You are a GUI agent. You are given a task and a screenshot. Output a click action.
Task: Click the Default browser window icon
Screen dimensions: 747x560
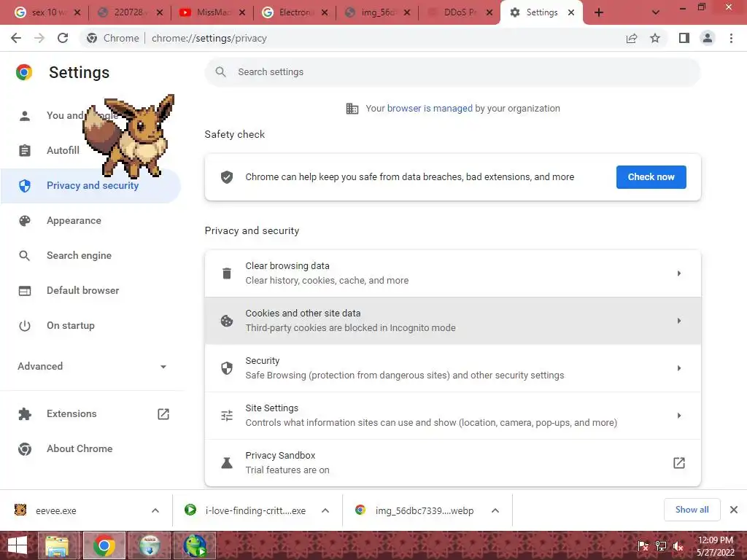(25, 290)
